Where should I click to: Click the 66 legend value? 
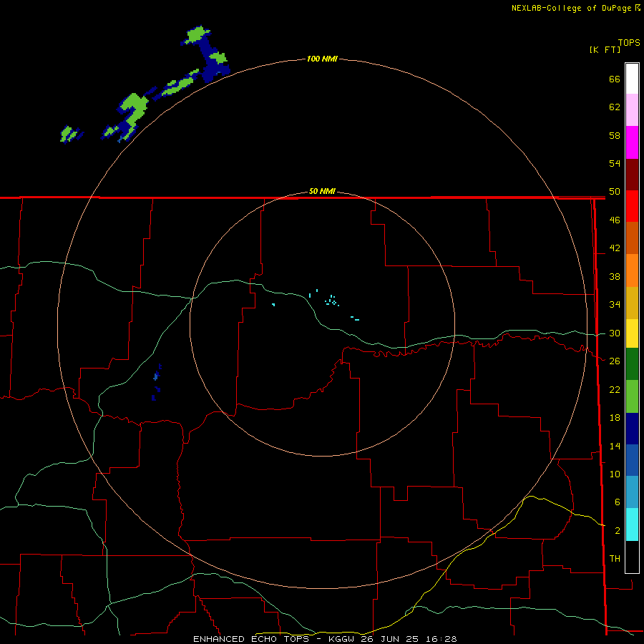(x=615, y=79)
